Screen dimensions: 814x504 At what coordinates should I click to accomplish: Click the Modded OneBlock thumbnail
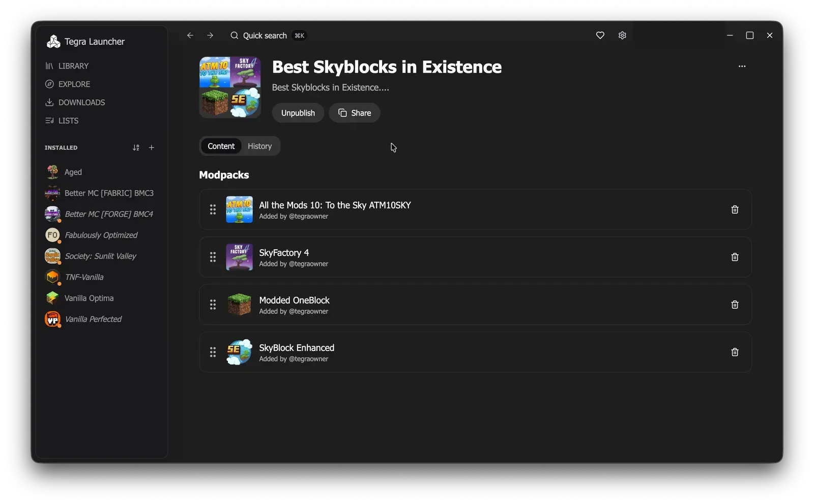[239, 305]
